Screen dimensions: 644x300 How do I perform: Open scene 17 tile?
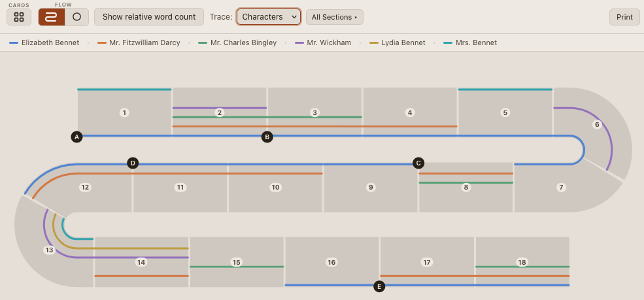tap(427, 262)
